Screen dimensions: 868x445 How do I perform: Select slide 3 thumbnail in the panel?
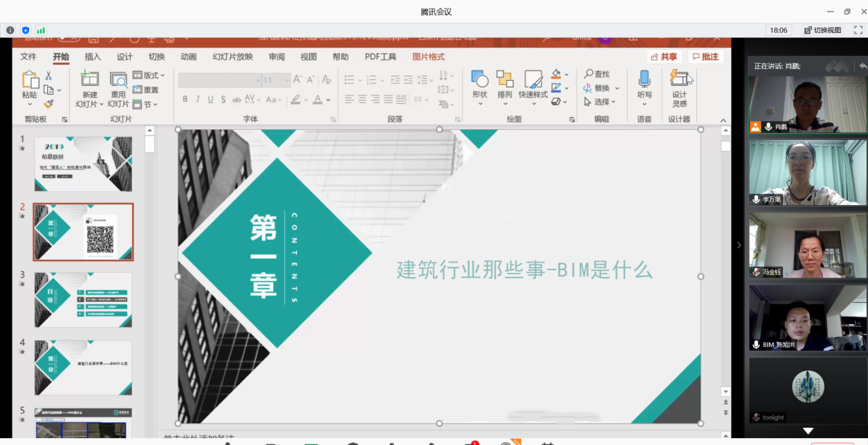[x=83, y=299]
